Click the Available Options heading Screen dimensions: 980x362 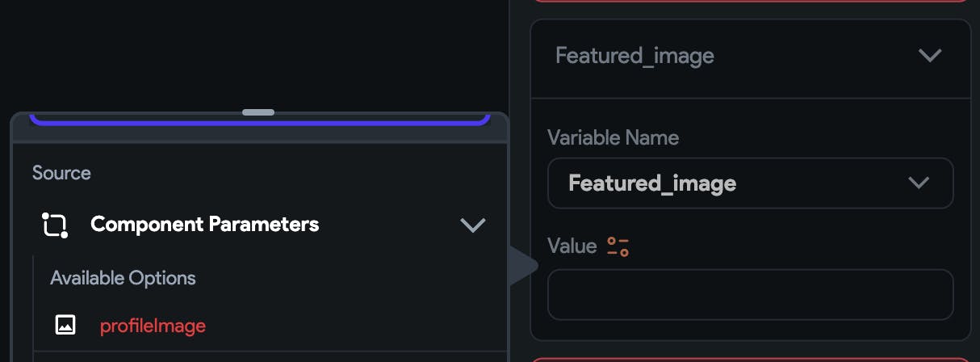[x=123, y=278]
